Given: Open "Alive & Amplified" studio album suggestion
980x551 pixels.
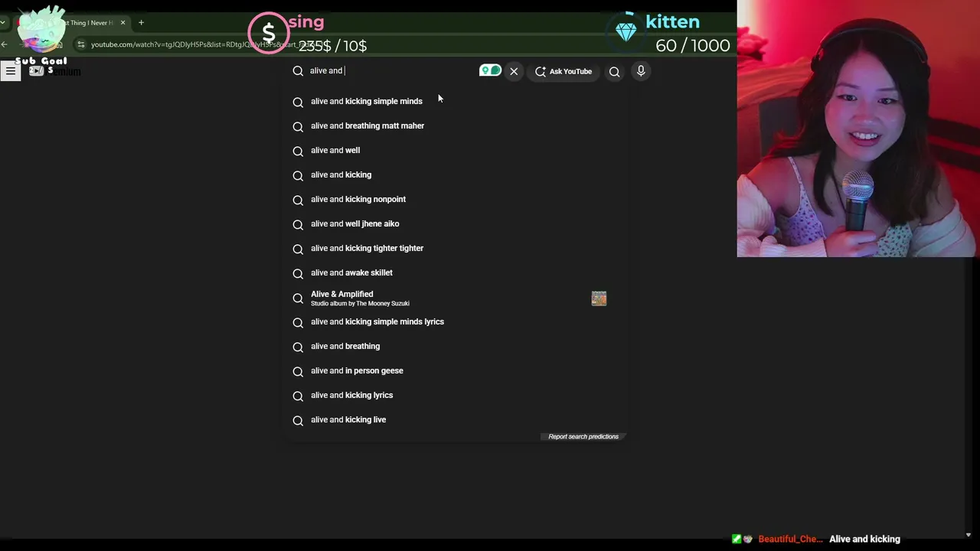Looking at the screenshot, I should [x=456, y=298].
